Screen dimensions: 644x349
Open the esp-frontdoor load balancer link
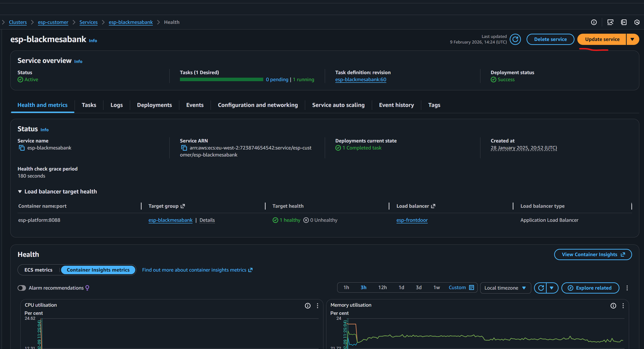412,220
